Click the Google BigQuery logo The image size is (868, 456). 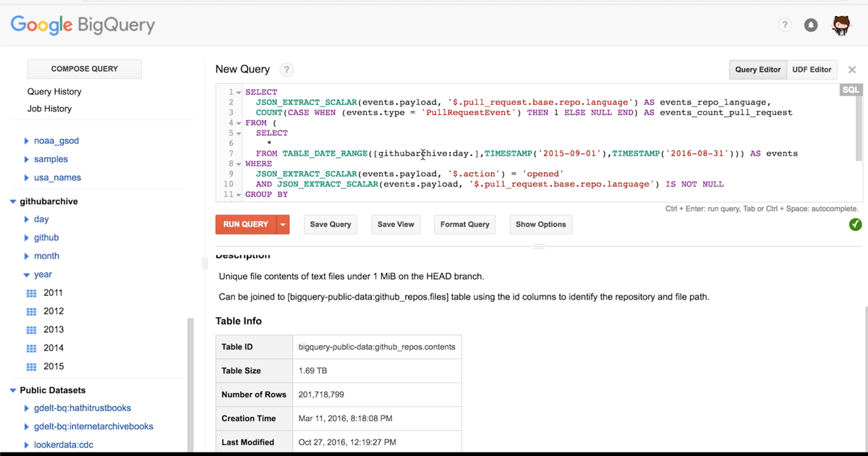click(x=82, y=24)
